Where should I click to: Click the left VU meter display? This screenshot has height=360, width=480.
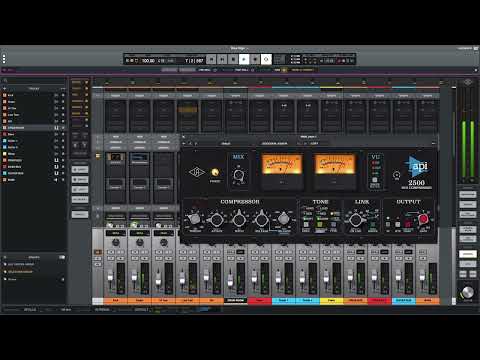click(x=282, y=164)
